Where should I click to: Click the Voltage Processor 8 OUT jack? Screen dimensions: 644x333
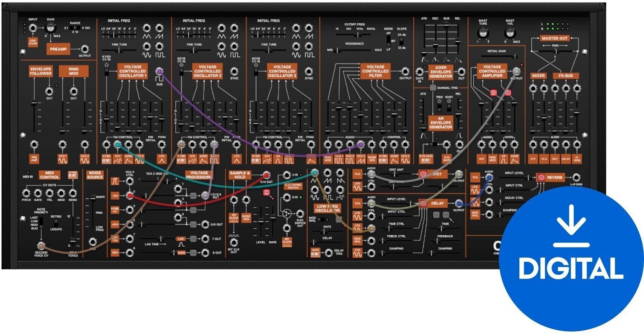coord(206,252)
